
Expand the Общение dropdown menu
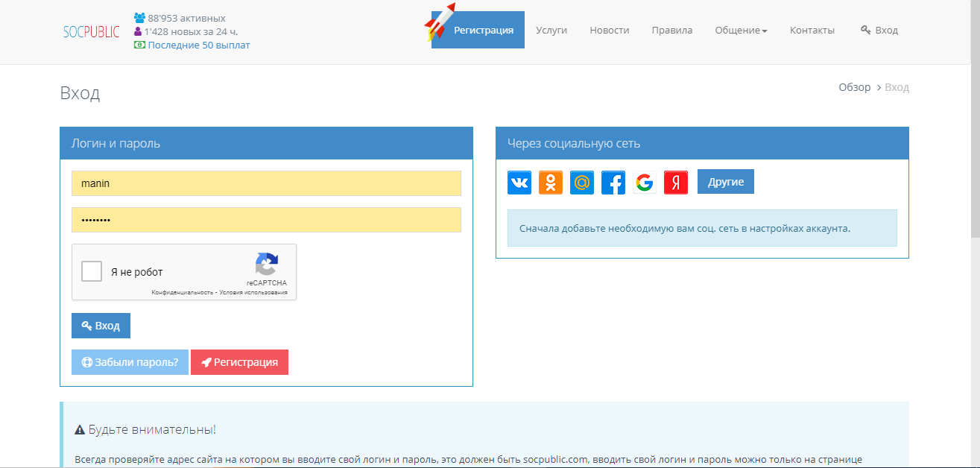(x=741, y=31)
